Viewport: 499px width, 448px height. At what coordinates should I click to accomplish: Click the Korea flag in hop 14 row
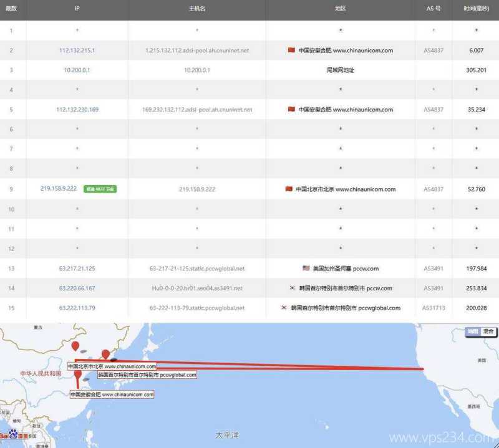(291, 288)
